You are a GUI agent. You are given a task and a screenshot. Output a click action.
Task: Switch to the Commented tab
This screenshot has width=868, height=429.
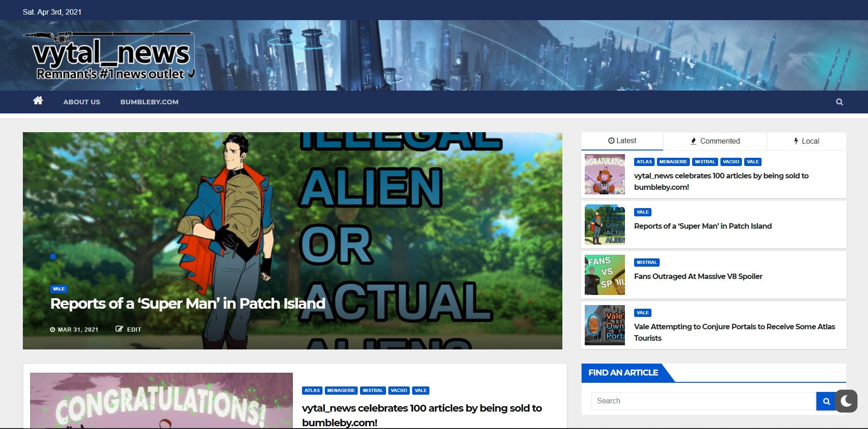[x=715, y=141]
